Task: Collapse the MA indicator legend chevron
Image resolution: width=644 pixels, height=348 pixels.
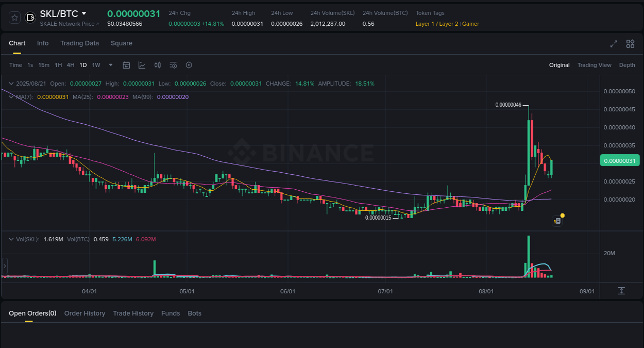Action: 11,97
